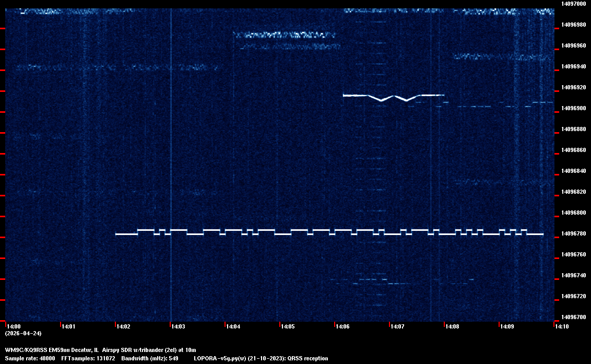Click the 14:10 time axis label
Viewport: 591px width, 364px height.
pos(561,326)
